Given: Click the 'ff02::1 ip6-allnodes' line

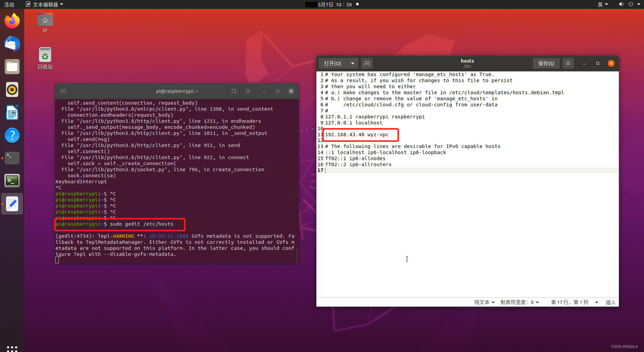Looking at the screenshot, I should pyautogui.click(x=355, y=159).
